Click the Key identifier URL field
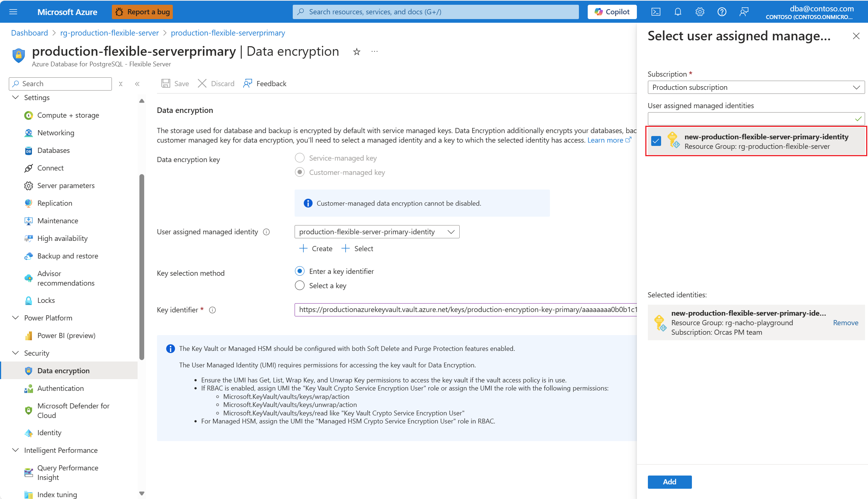 [x=466, y=310]
